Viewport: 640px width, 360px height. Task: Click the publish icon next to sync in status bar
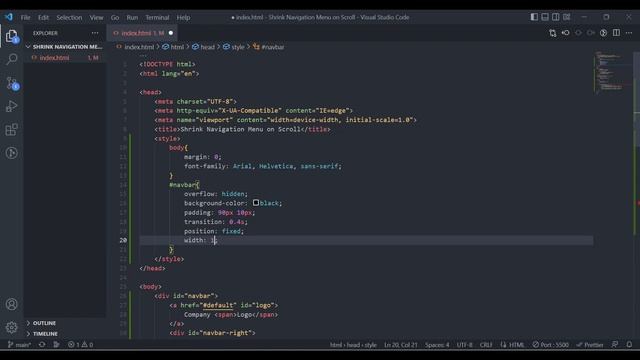tap(56, 344)
